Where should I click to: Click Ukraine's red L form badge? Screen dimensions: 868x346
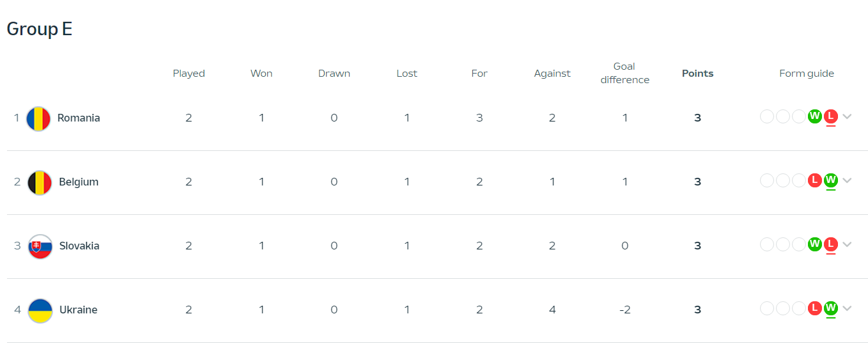tap(814, 308)
